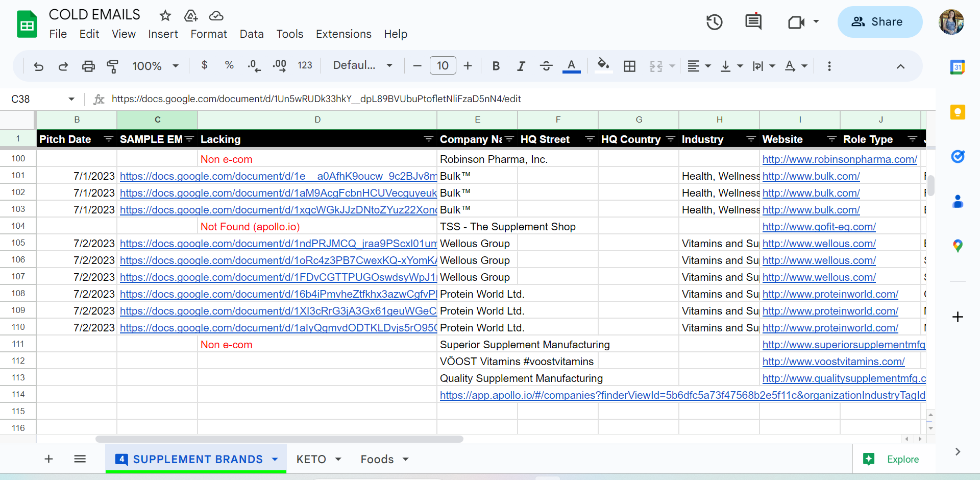
Task: Open the gofit-eg.com website link
Action: (819, 227)
